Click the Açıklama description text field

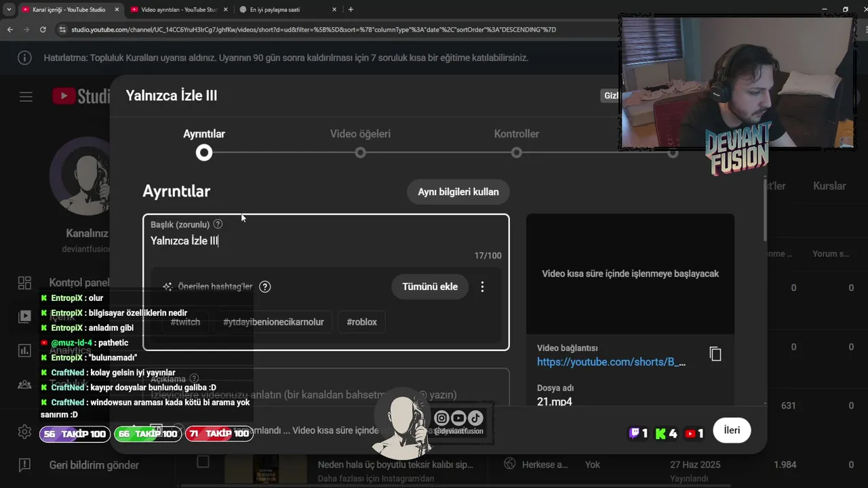coord(325,394)
